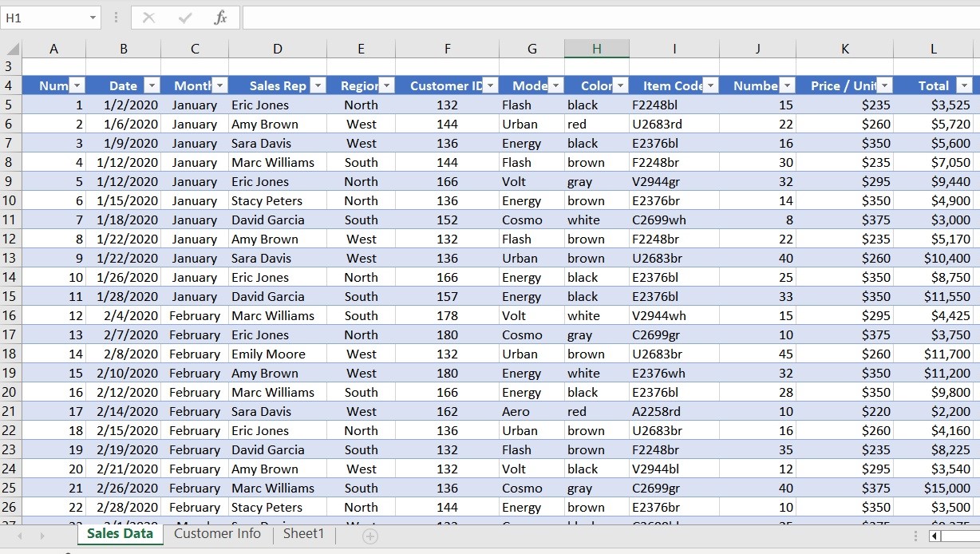
Task: Select column H header
Action: pos(596,49)
